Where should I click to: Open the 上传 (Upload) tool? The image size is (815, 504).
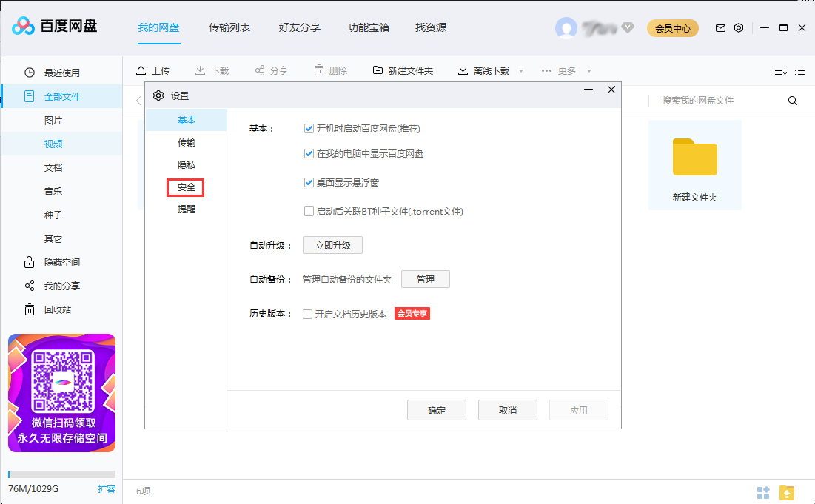(153, 70)
